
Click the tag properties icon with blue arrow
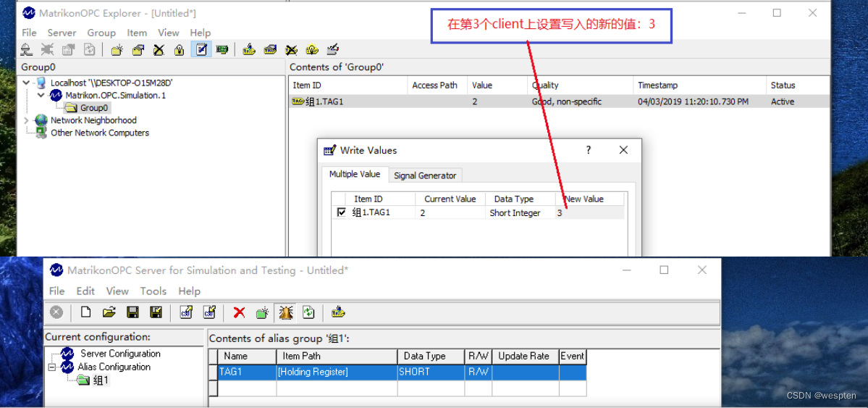pyautogui.click(x=270, y=50)
